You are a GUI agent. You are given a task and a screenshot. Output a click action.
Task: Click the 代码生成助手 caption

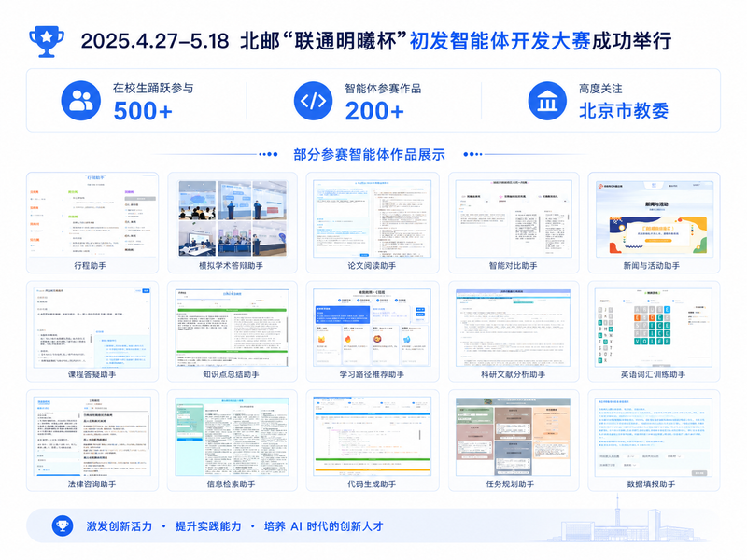372,483
